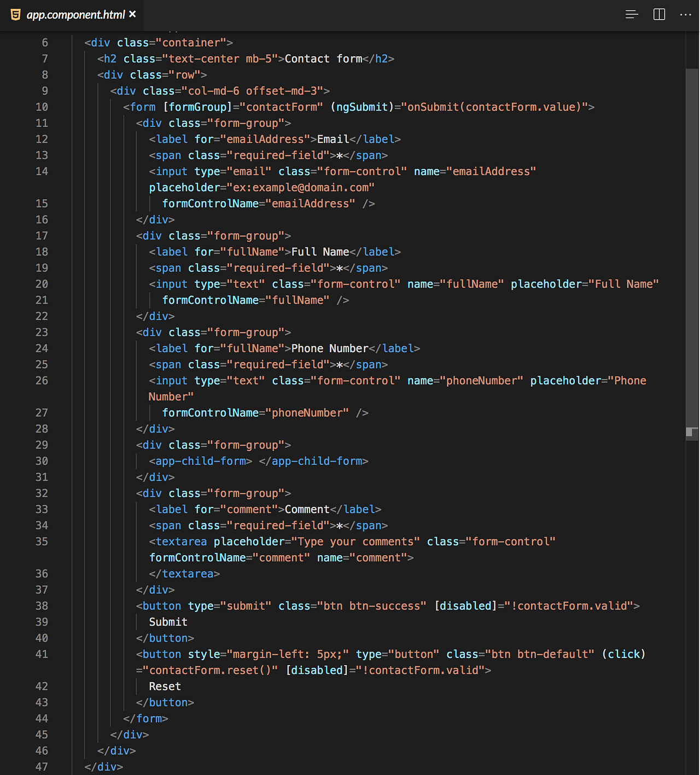The width and height of the screenshot is (700, 775).
Task: Click the outline lines icon in the toolbar
Action: [632, 15]
